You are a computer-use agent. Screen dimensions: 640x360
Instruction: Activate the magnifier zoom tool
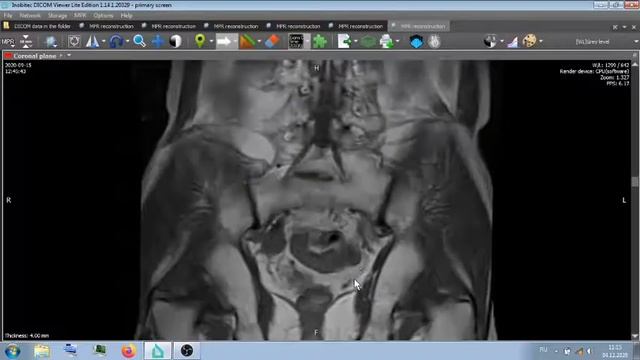(x=139, y=41)
